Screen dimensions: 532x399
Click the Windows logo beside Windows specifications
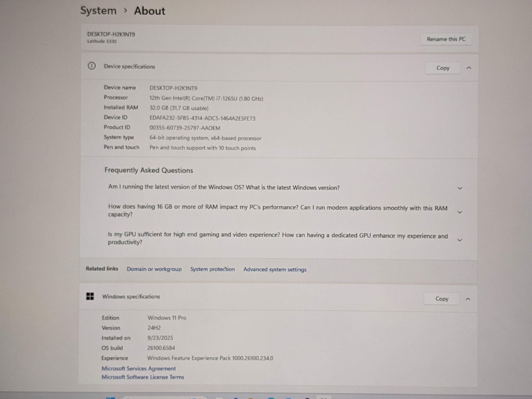[90, 296]
